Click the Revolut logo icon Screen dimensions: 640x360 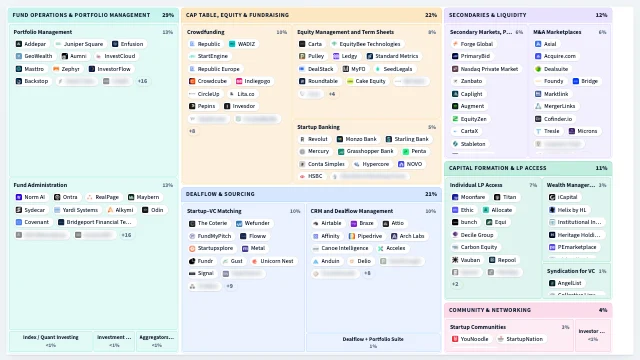tap(302, 139)
